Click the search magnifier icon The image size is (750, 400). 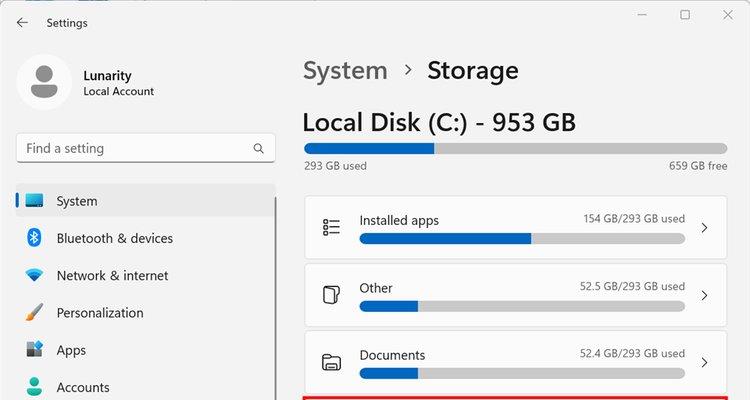[258, 148]
